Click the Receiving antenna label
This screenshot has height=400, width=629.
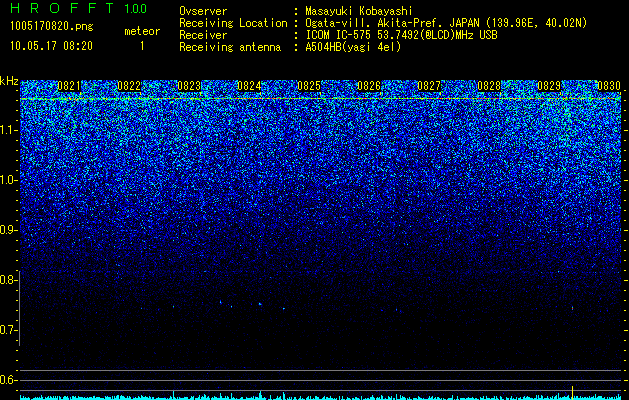230,47
